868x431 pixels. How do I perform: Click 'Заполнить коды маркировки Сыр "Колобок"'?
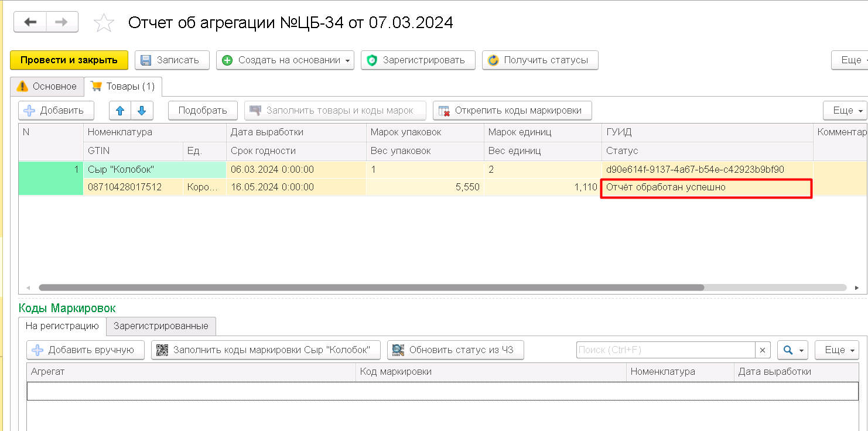pos(265,350)
